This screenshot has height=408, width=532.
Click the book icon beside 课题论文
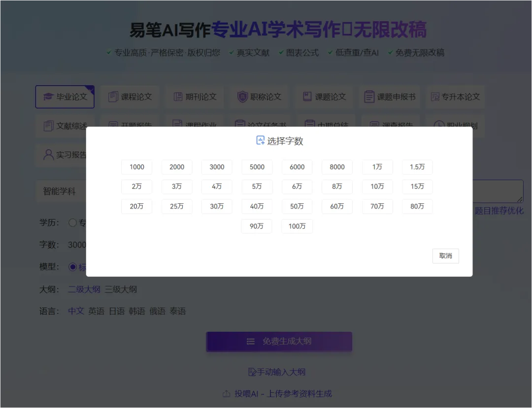[307, 96]
